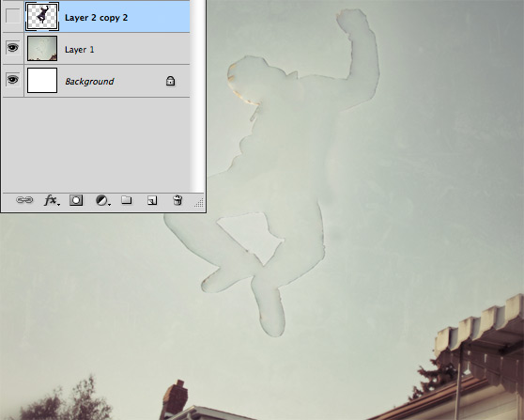Select the Layer 1 name
Screen dimensions: 524x420
coord(80,50)
